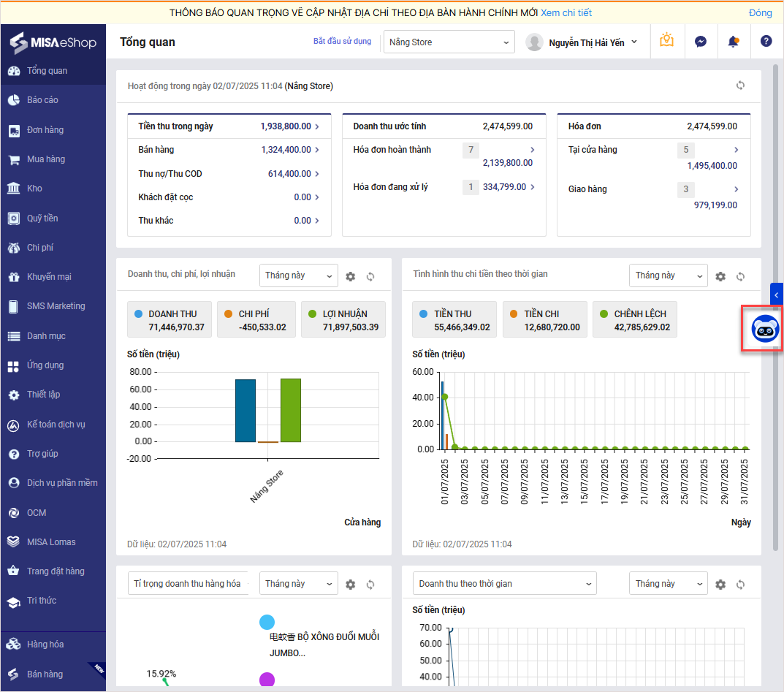Go to Đơn hàng in the sidebar
This screenshot has width=784, height=692.
coord(45,130)
